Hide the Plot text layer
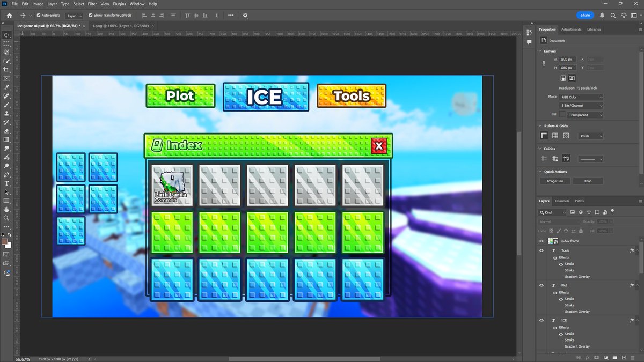 (x=541, y=285)
